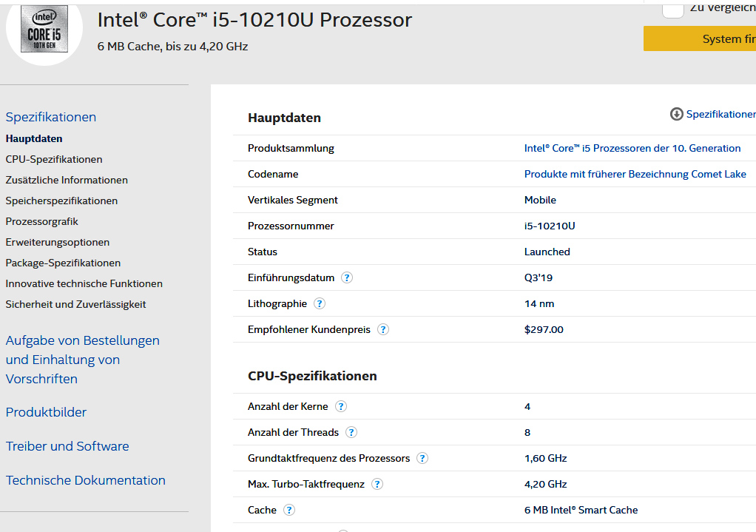Click the Mobile value for Vertikales Segment
756x532 pixels.
point(540,201)
